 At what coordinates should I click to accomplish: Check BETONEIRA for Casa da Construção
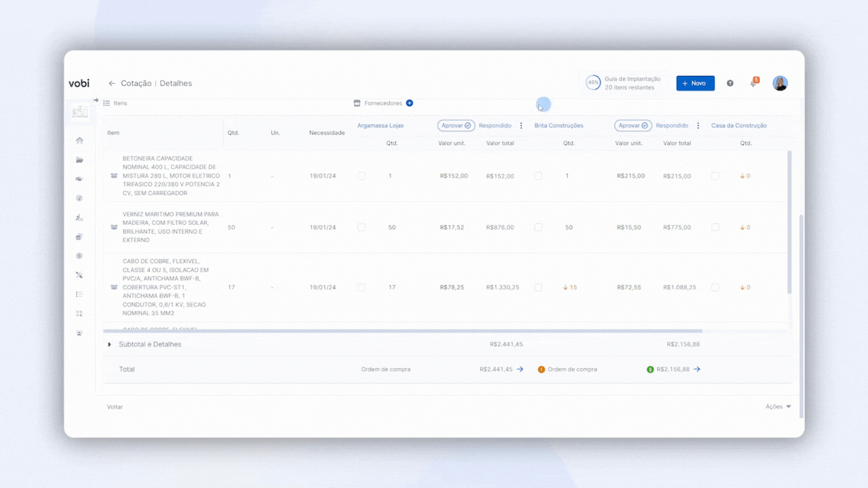[715, 176]
